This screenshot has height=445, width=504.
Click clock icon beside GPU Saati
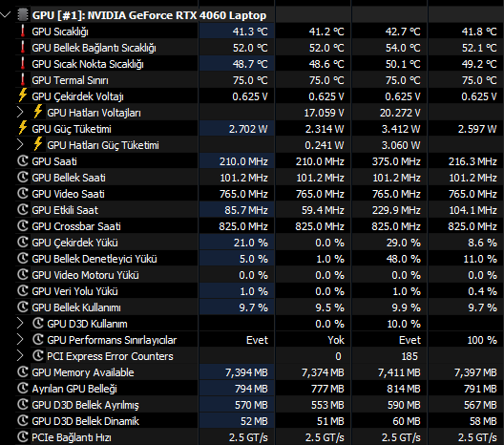pos(23,160)
